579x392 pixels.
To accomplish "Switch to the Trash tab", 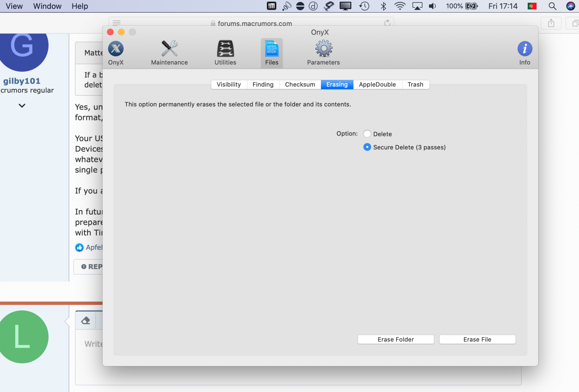I will coord(415,84).
